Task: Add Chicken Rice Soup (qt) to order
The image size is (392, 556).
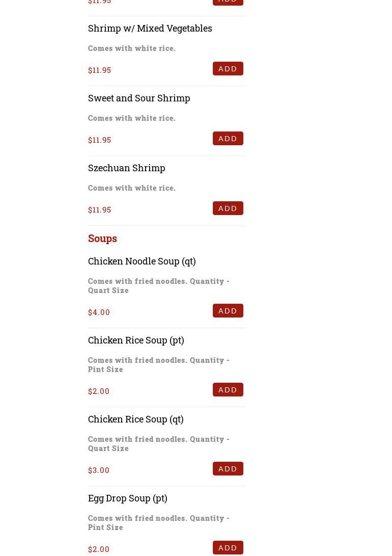Action: pyautogui.click(x=228, y=469)
